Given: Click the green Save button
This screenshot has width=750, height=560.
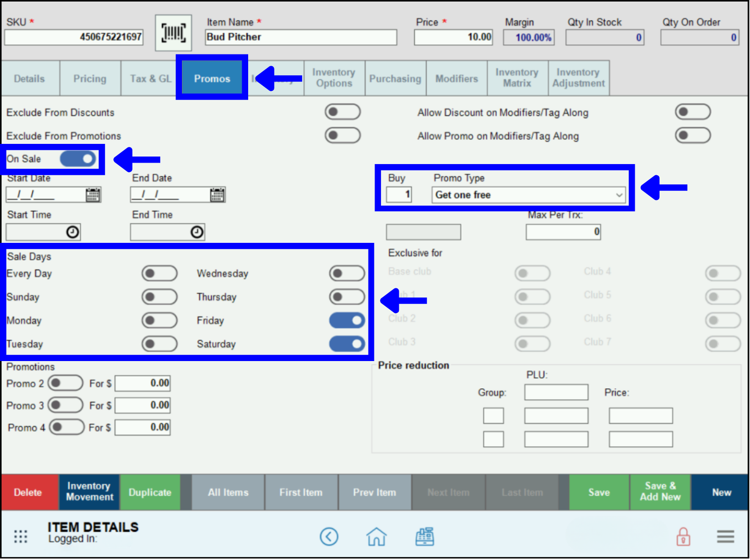Looking at the screenshot, I should (599, 492).
